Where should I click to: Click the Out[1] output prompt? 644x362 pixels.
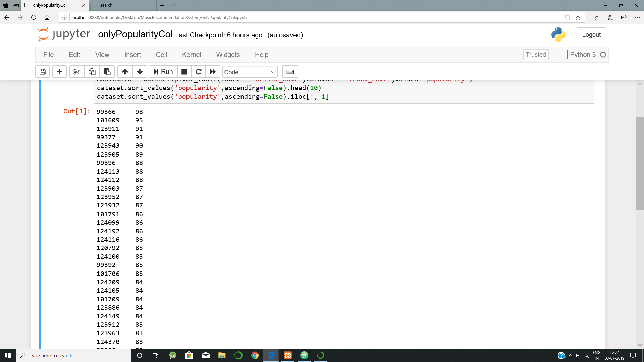[77, 111]
